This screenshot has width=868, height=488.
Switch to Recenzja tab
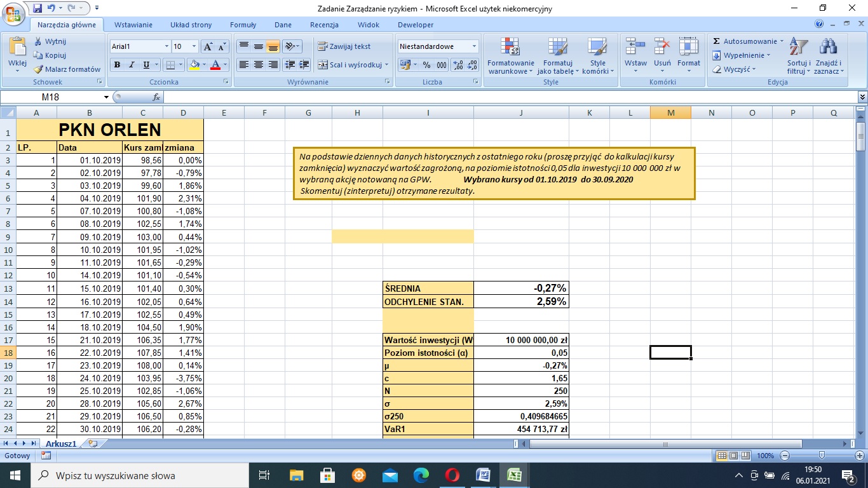coord(325,25)
